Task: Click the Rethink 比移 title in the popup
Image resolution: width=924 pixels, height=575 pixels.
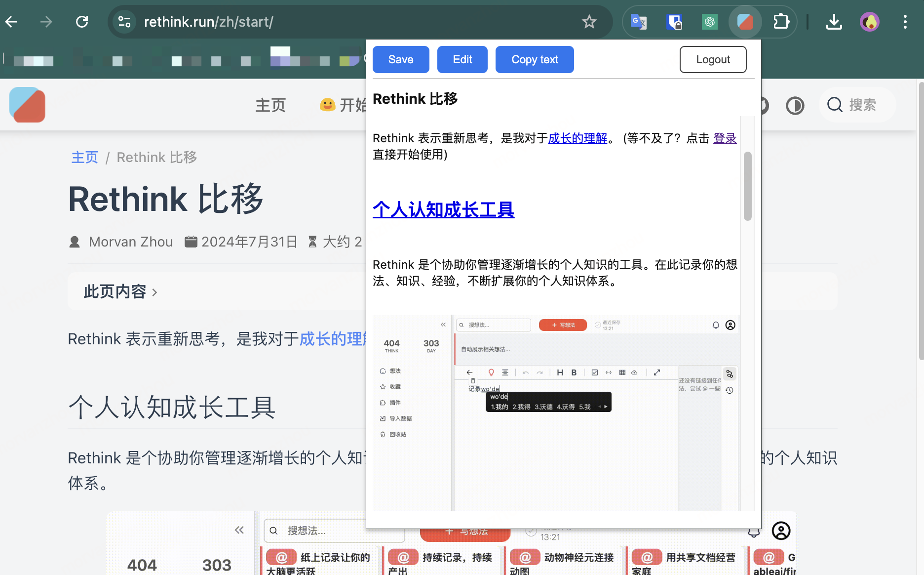Action: point(415,99)
